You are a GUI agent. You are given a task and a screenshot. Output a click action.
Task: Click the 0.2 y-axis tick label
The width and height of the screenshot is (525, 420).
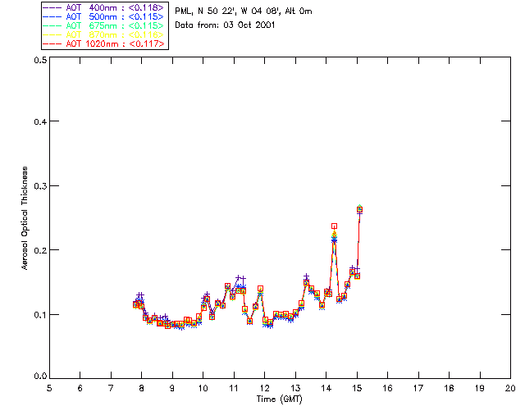[x=40, y=250]
